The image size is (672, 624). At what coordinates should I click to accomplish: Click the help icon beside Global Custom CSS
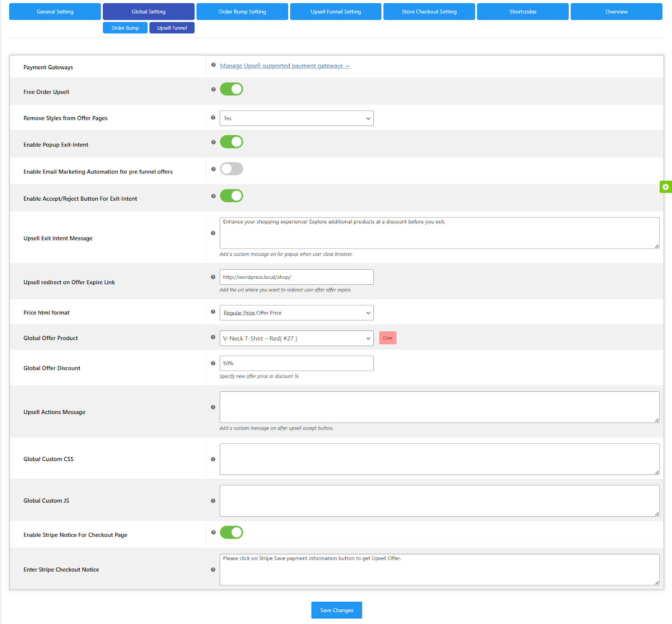pyautogui.click(x=213, y=459)
